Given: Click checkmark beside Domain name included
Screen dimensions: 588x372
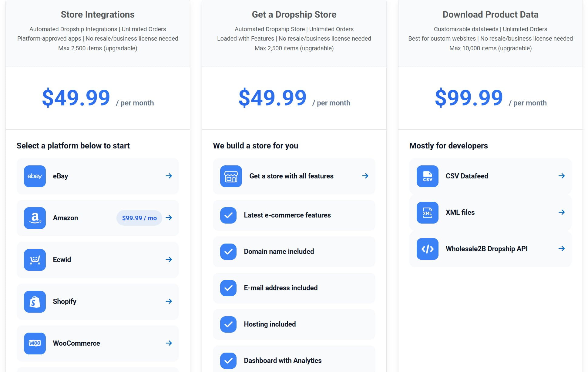Looking at the screenshot, I should [x=228, y=251].
